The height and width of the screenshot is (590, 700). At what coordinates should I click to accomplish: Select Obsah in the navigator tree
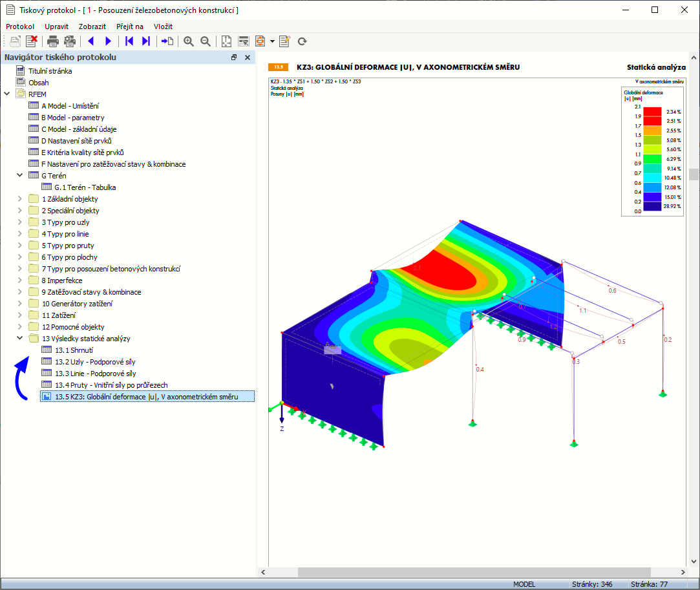38,83
